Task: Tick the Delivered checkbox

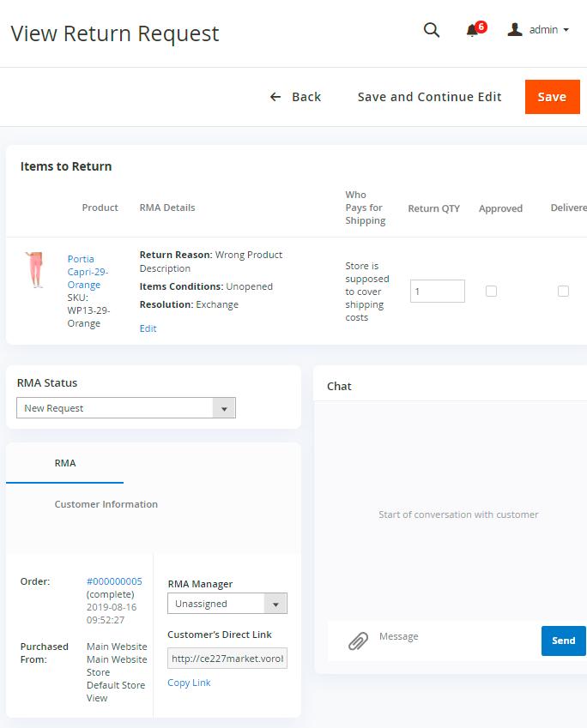Action: coord(563,291)
